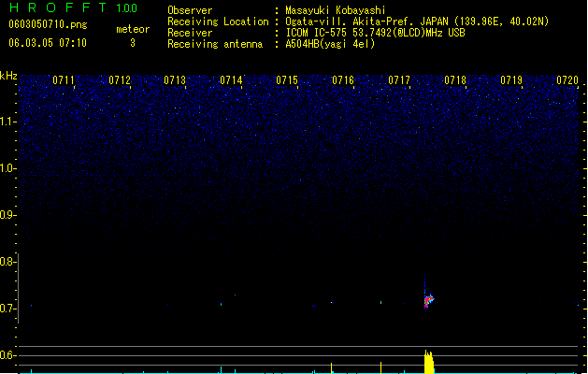Click the 06.03.05 07:10 date label
The height and width of the screenshot is (374, 588).
point(48,43)
